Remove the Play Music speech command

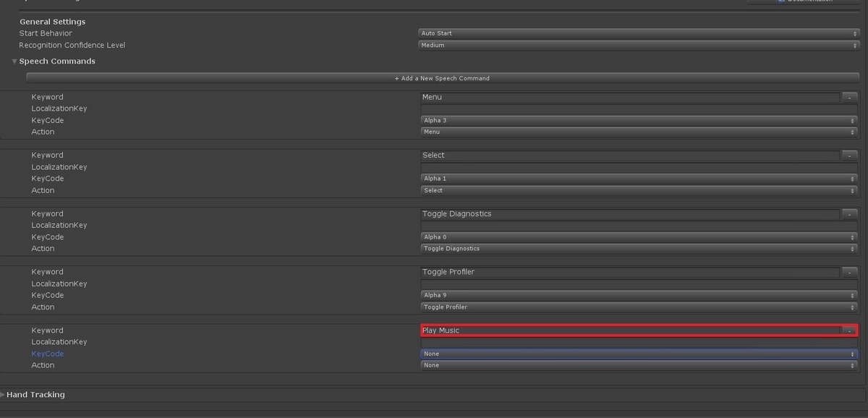(x=850, y=330)
